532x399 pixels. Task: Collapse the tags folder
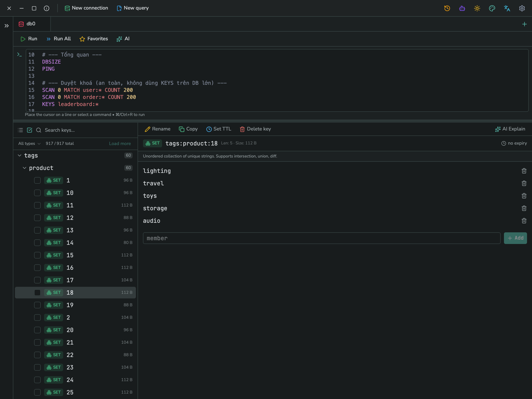(x=20, y=156)
